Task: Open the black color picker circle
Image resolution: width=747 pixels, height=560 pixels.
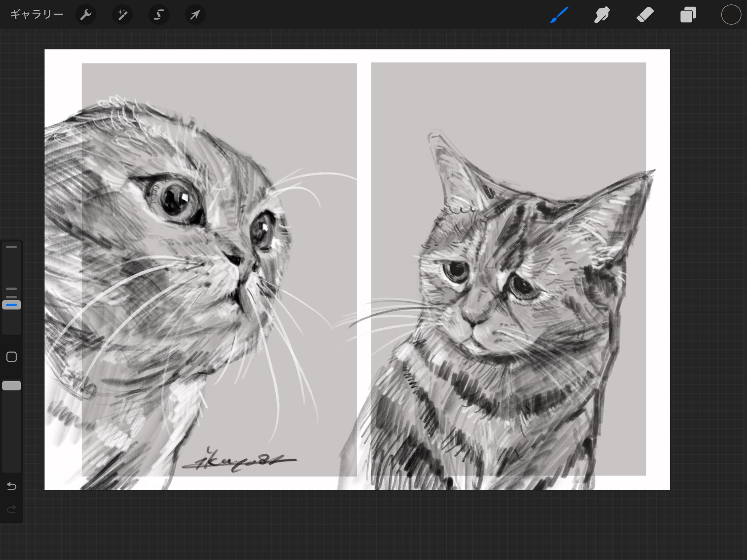Action: [731, 15]
